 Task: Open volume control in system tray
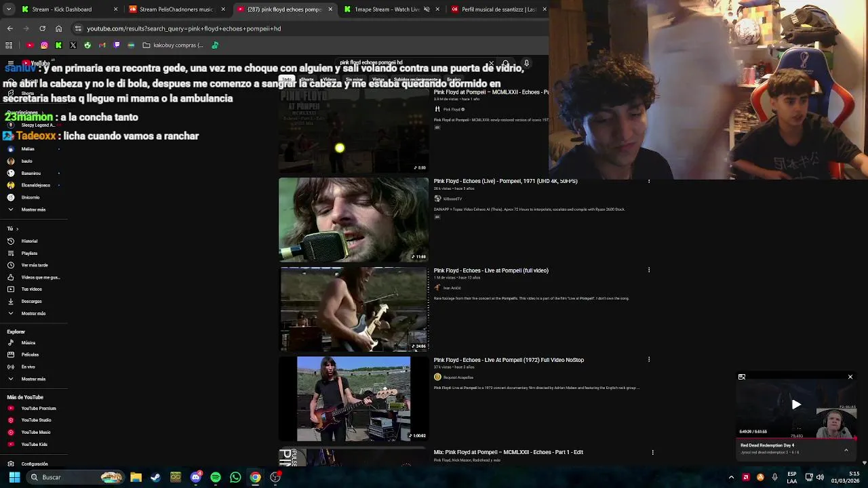(820, 477)
